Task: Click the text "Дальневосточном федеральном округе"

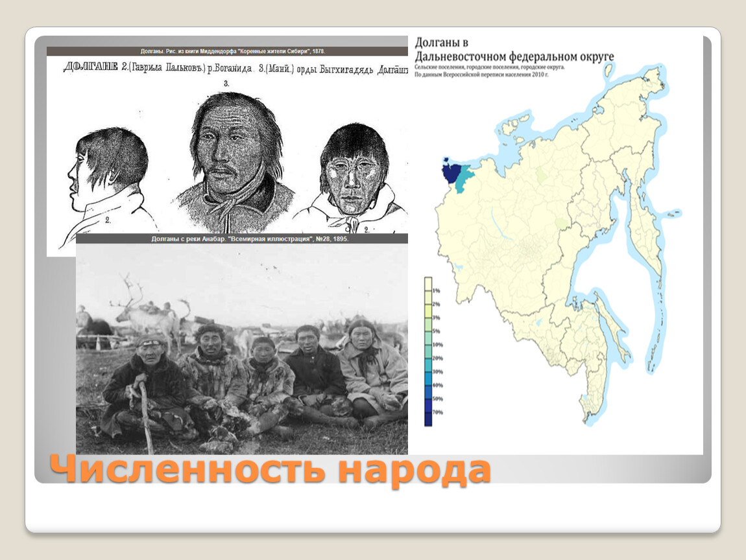Action: click(x=514, y=56)
